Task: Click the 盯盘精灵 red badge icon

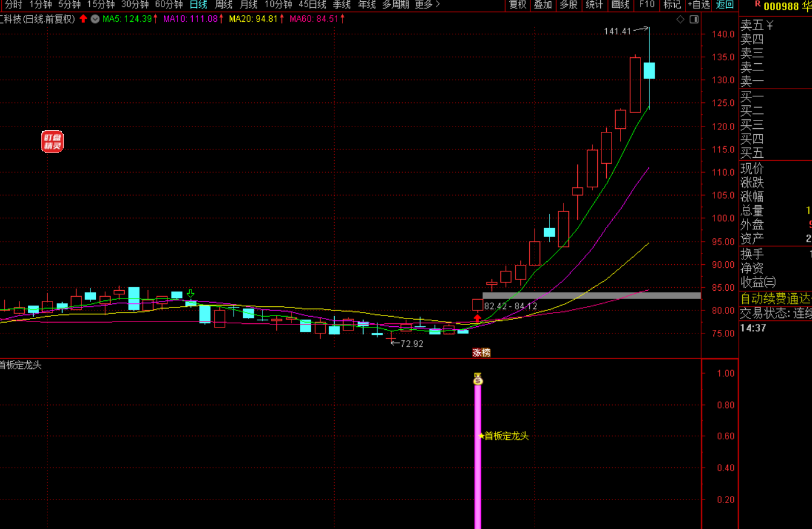Action: 52,142
